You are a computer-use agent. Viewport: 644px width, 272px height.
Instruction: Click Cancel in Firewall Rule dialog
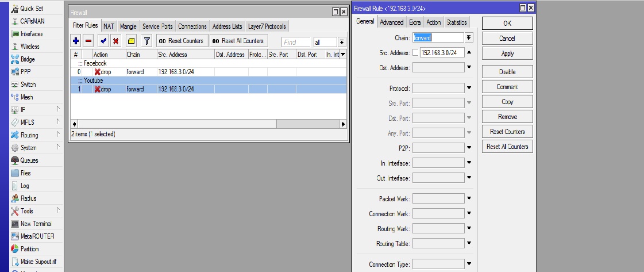507,38
